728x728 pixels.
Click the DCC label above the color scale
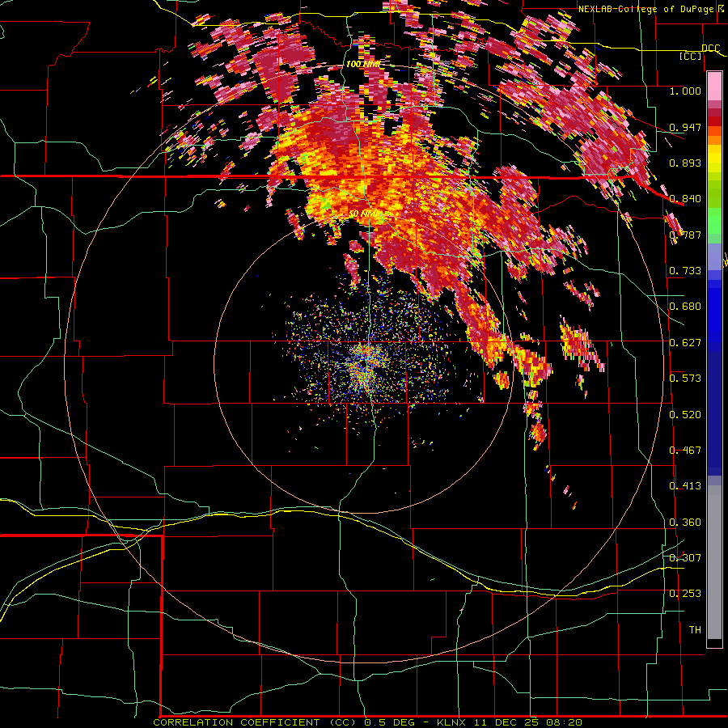click(x=710, y=49)
